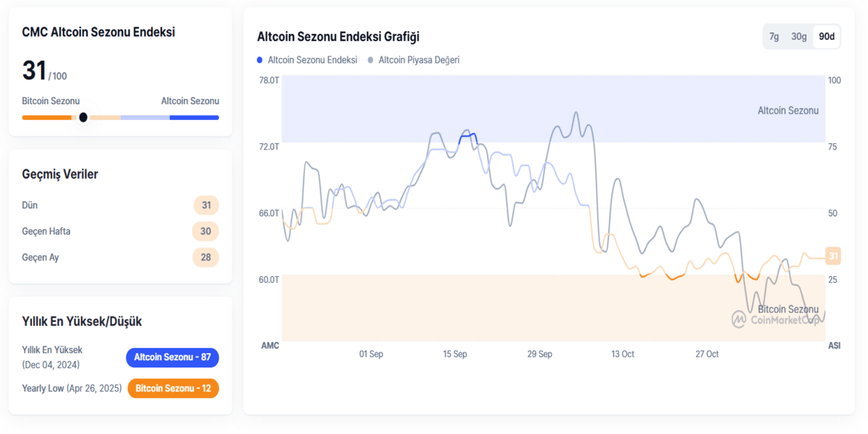Click the Dün score badge showing 31
The width and height of the screenshot is (868, 434).
[205, 205]
